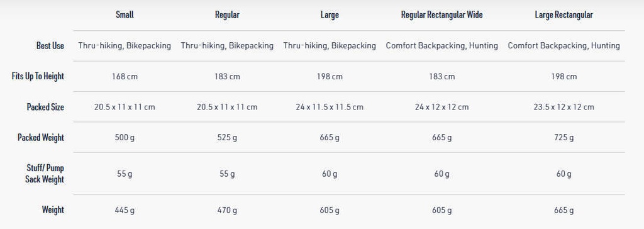The height and width of the screenshot is (229, 644).
Task: Select the Fits Up To Height label
Action: click(x=38, y=76)
